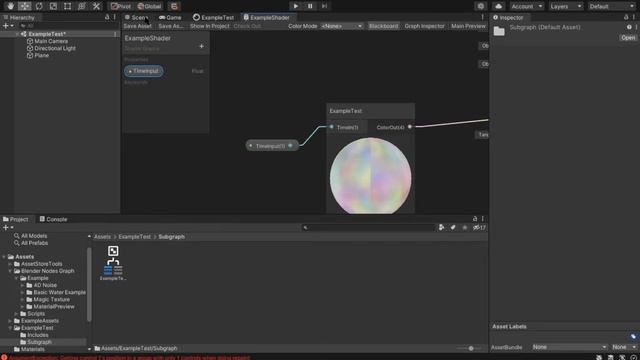Select the Rect transform tool
Viewport: 640px width, 360px height.
coord(67,6)
